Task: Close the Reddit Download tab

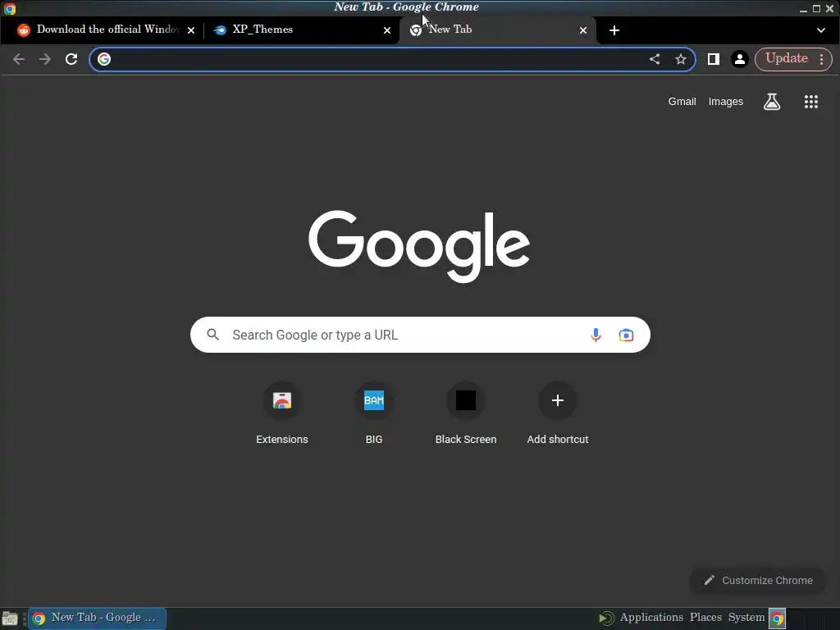Action: click(x=190, y=30)
